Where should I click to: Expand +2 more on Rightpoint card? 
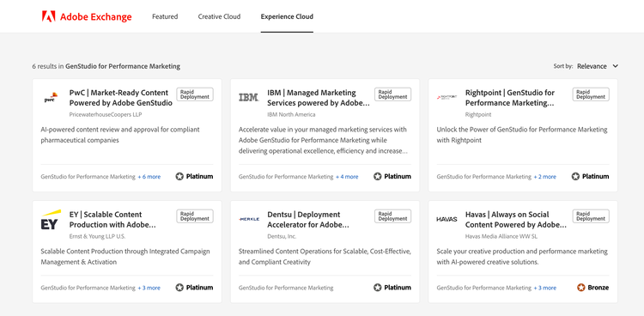pos(545,177)
